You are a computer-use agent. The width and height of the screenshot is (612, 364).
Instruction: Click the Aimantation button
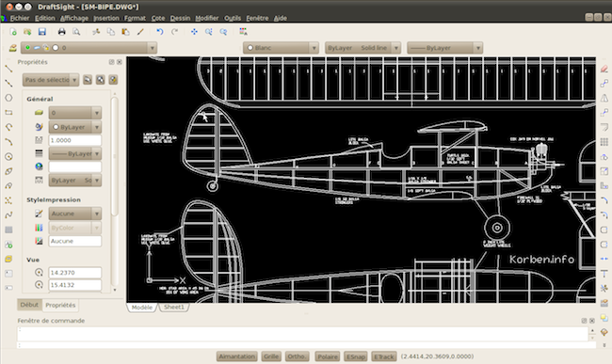coord(237,356)
